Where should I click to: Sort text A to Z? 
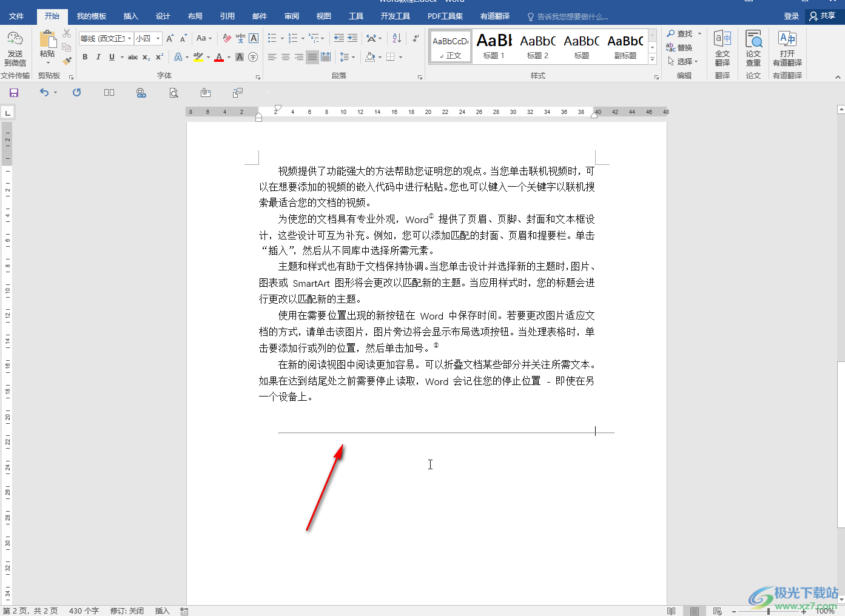pos(397,38)
